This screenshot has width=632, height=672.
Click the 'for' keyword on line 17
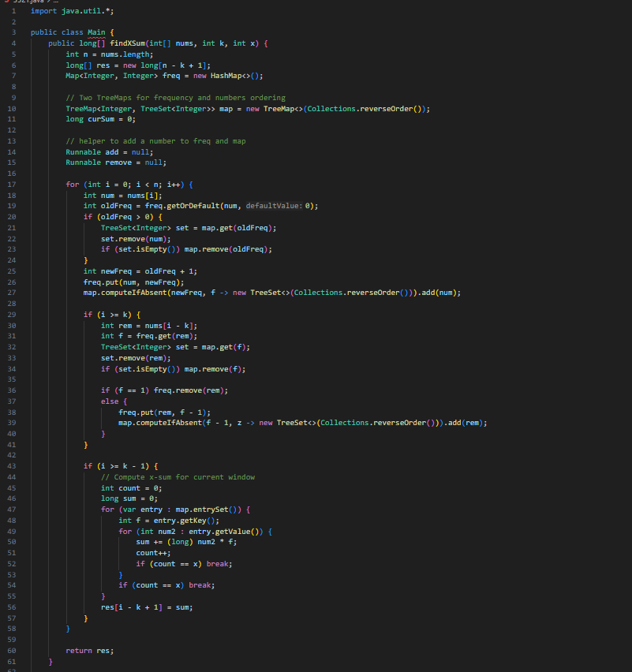coord(73,185)
